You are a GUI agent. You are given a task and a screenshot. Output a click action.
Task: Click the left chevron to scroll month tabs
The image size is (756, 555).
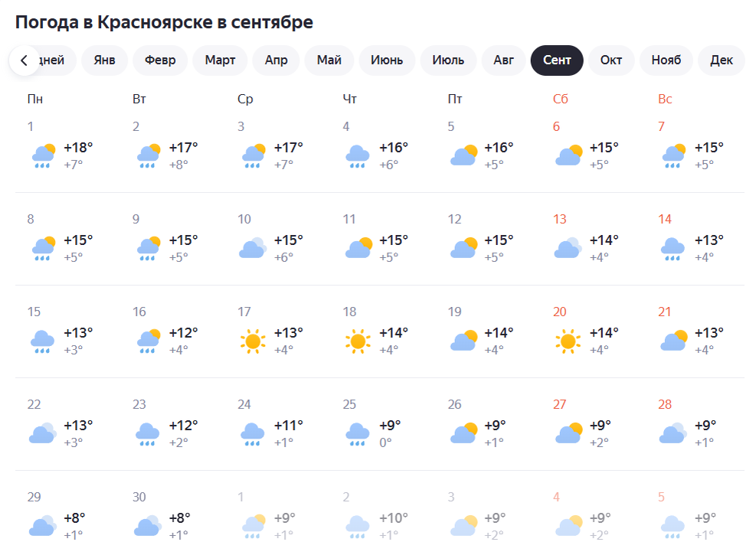click(x=24, y=60)
